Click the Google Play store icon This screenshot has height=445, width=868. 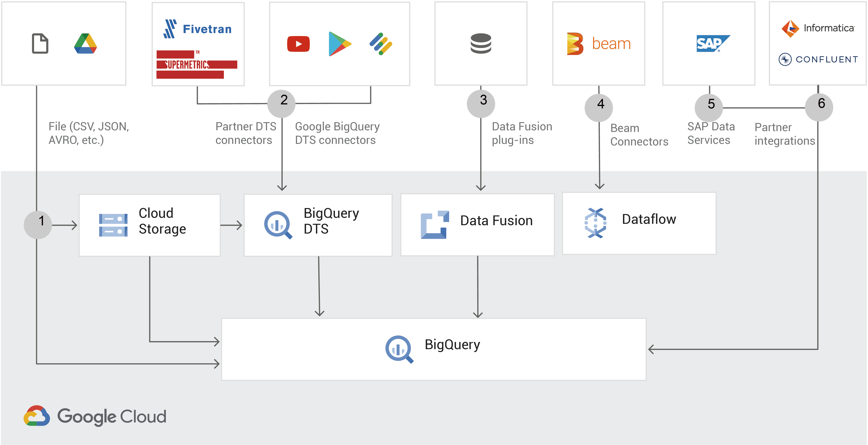point(339,44)
